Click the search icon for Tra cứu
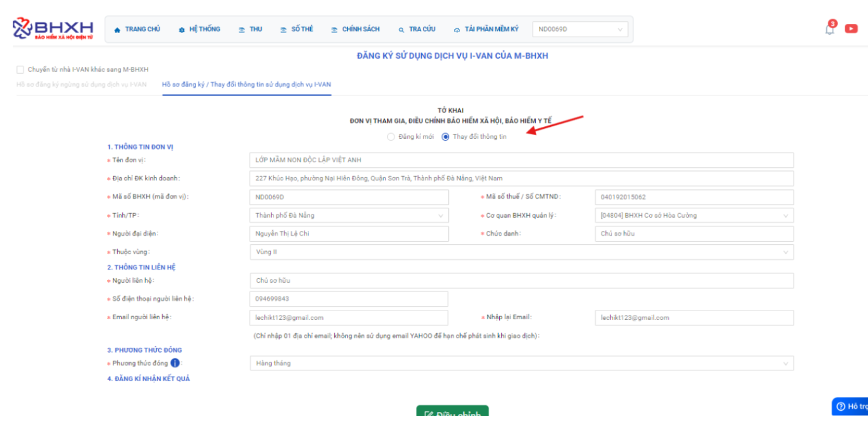Viewport: 868px width, 436px height. click(401, 30)
